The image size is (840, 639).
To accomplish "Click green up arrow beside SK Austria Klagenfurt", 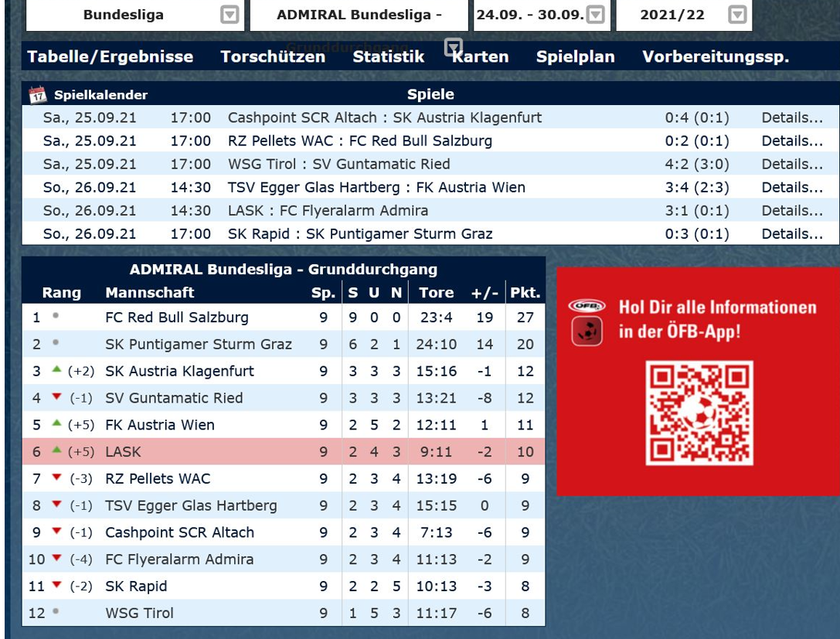I will (x=56, y=369).
